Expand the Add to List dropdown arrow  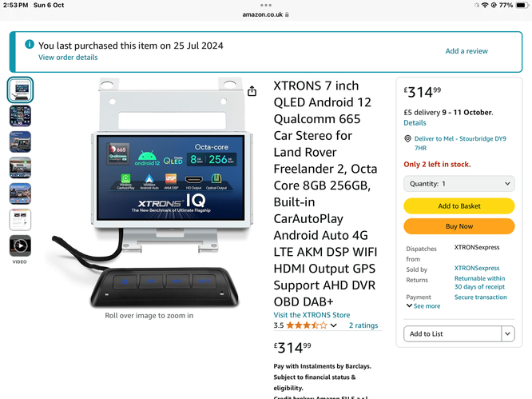(x=507, y=333)
